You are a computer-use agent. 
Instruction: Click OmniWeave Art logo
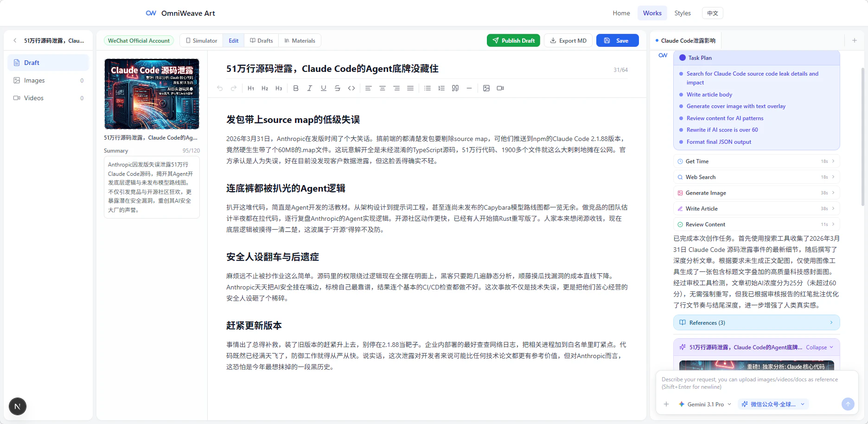click(x=180, y=13)
